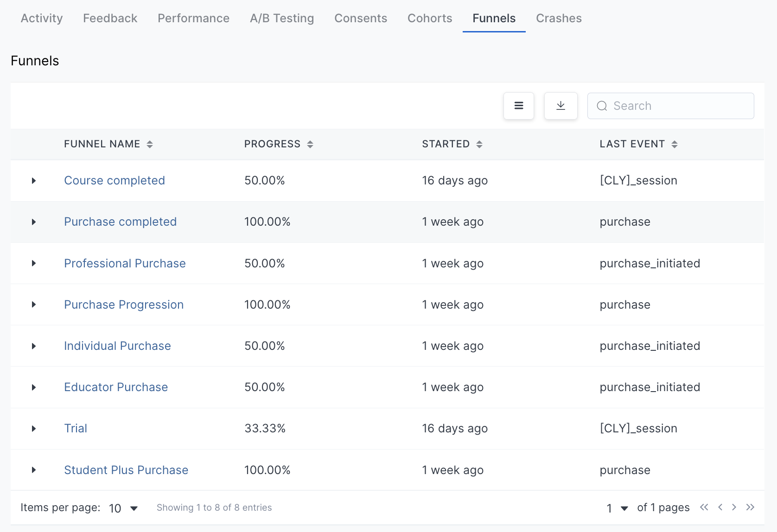The image size is (777, 532).
Task: Switch to the Cohorts tab
Action: click(x=430, y=18)
